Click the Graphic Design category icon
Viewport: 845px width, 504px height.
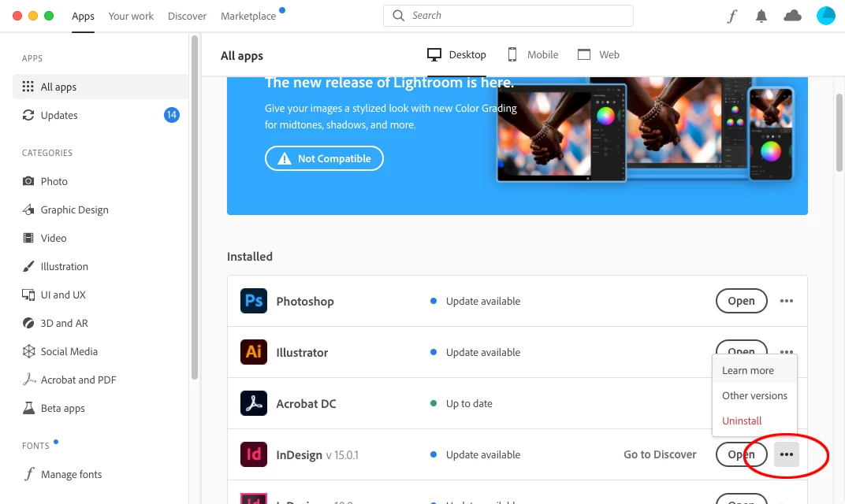click(x=28, y=209)
